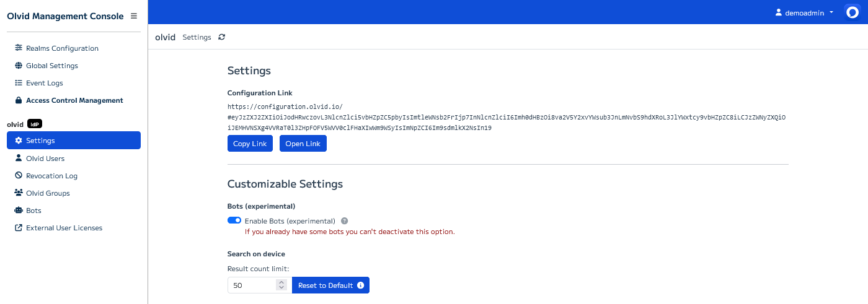Image resolution: width=868 pixels, height=304 pixels.
Task: Open the demoadmin account dropdown
Action: (805, 12)
